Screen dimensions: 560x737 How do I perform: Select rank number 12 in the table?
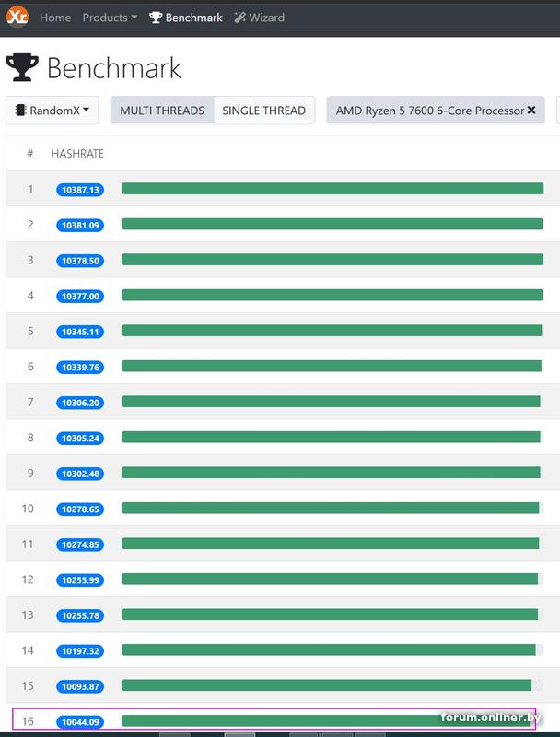click(x=28, y=579)
